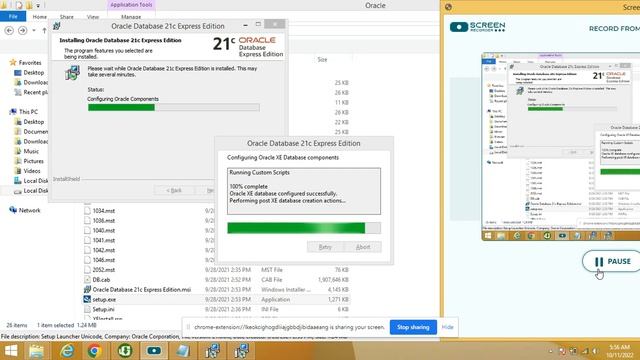Open Pictures folder in navigation pane
Screen dimensions: 640x360
tap(33, 161)
